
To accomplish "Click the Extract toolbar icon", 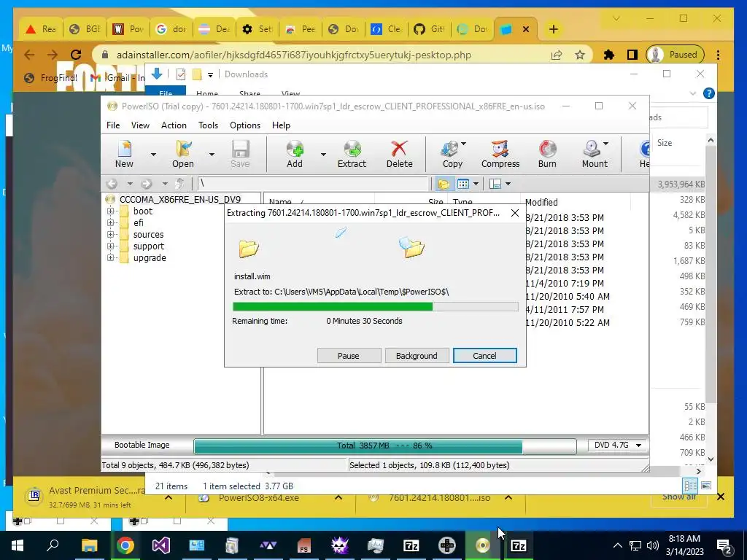I will pyautogui.click(x=352, y=154).
